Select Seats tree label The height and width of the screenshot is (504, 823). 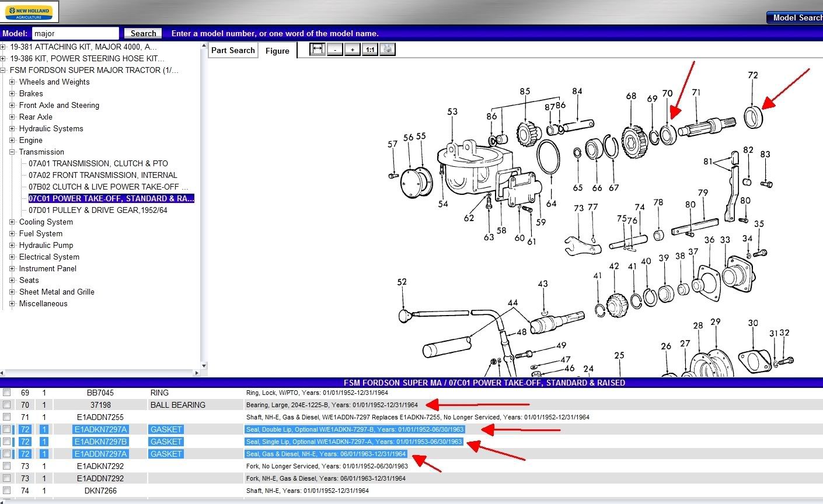(x=29, y=280)
